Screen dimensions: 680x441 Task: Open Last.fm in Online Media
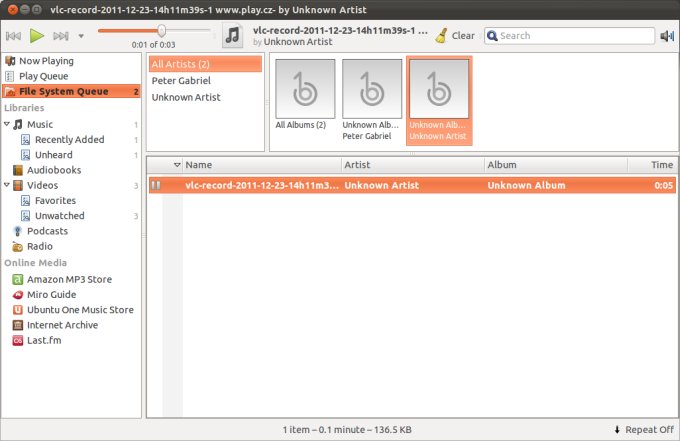point(44,340)
